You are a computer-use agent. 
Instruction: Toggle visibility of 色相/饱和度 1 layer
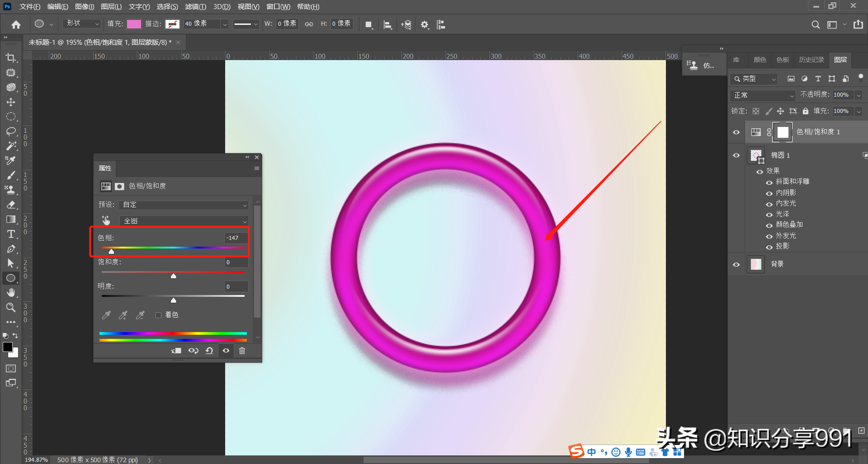(736, 132)
